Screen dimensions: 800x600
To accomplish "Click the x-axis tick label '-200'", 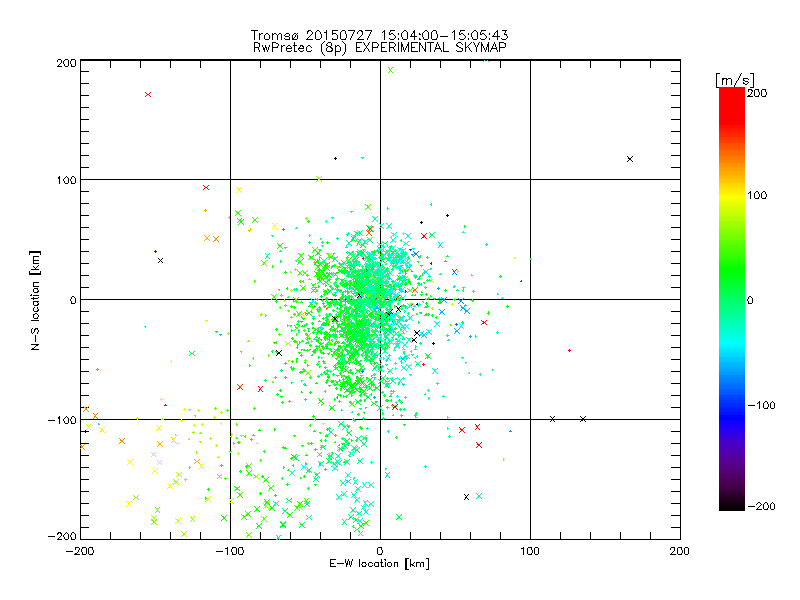I will (x=80, y=551).
